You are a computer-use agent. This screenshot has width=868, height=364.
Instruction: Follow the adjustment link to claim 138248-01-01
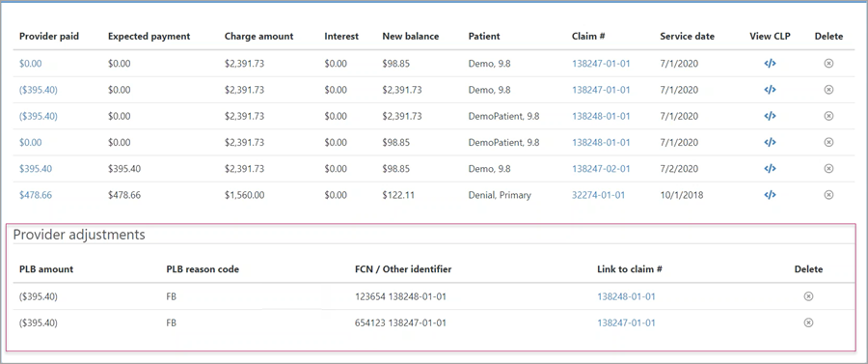(626, 296)
